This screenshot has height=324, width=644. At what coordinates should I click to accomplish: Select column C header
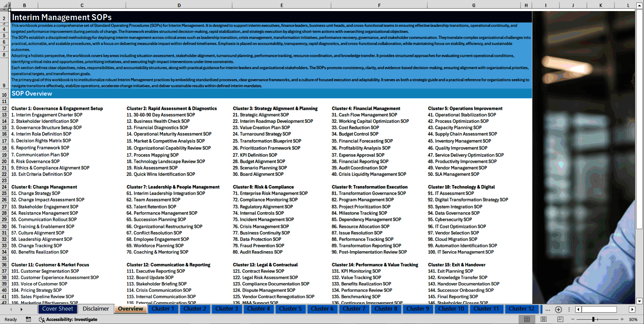(82, 5)
